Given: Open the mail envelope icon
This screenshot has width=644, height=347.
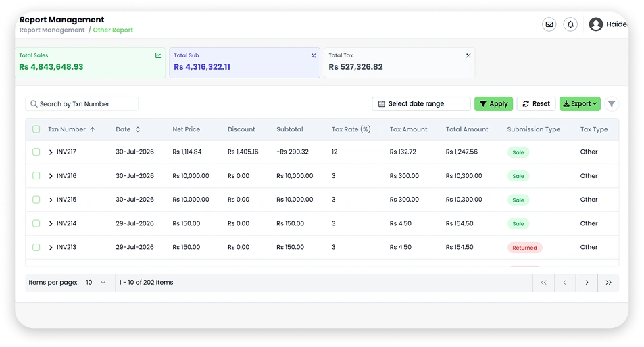Looking at the screenshot, I should [x=549, y=24].
